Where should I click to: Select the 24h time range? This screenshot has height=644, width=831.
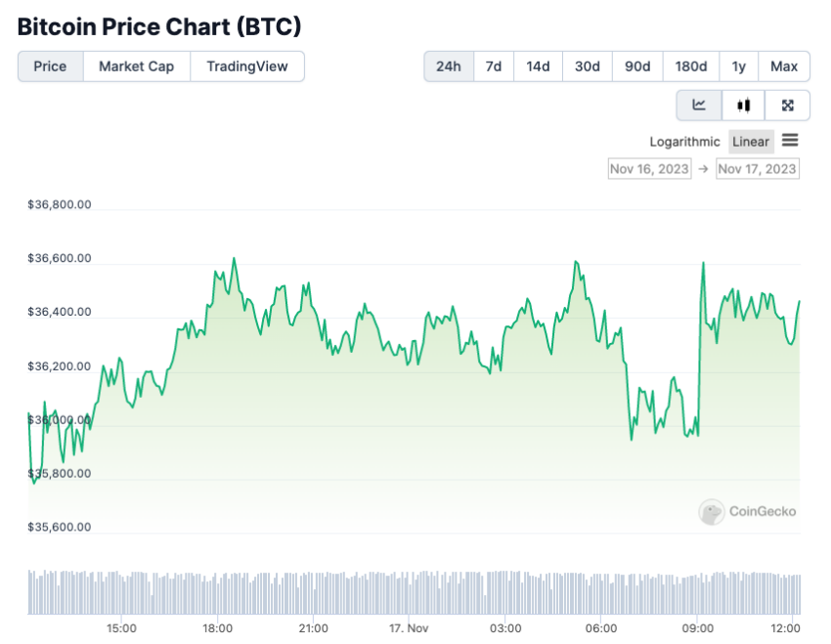point(449,66)
